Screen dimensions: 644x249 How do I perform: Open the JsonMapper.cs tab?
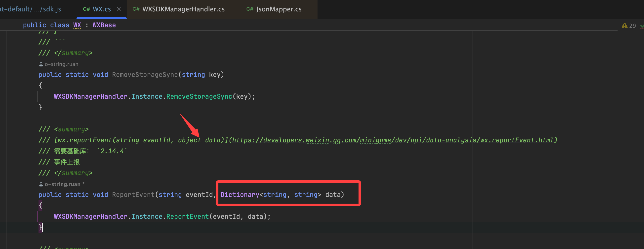coord(278,9)
